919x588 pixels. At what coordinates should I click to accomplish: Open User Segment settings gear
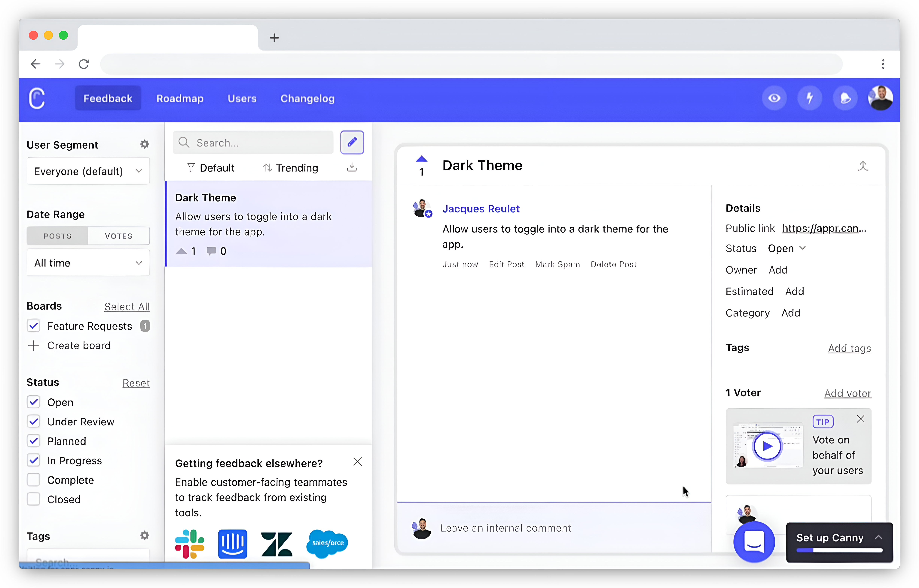(x=145, y=144)
